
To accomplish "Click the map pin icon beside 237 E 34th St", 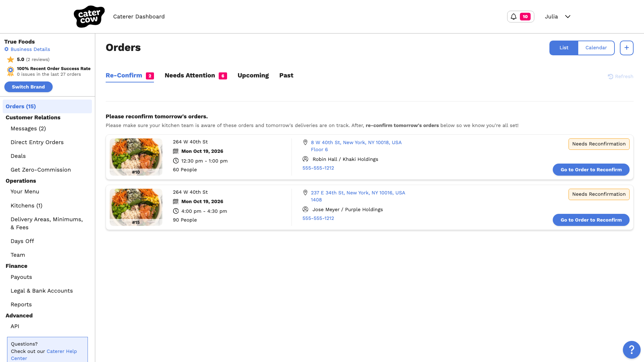I will (x=305, y=193).
